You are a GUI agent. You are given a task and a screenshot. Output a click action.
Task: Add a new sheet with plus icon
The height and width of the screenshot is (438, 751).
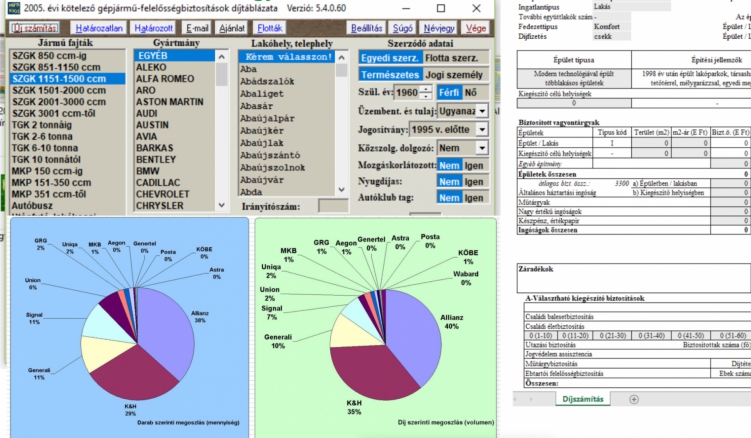[x=634, y=399]
